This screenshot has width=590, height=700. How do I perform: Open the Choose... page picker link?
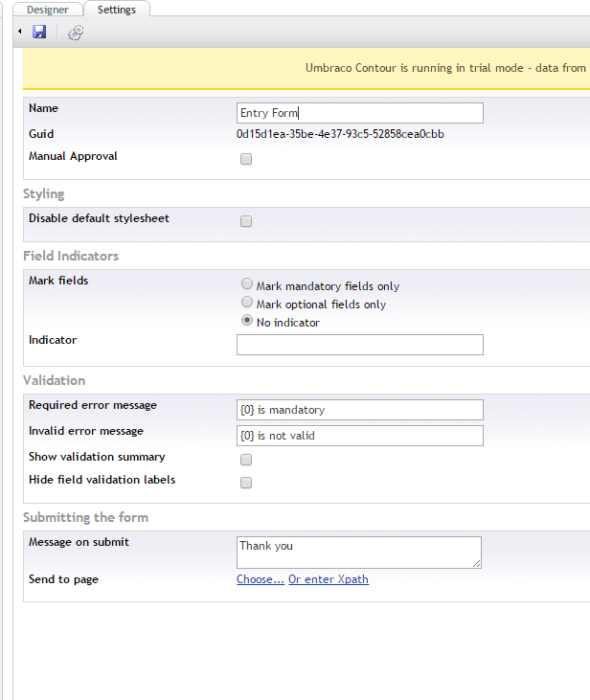point(261,579)
